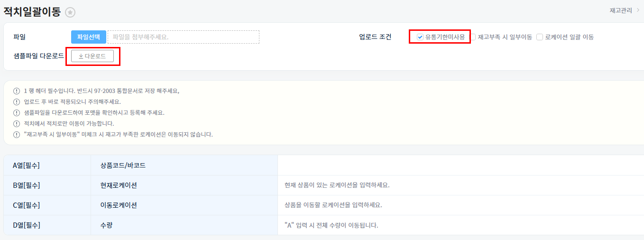644x240 pixels.
Task: Download the sample file via 다운로드 button
Action: click(92, 56)
